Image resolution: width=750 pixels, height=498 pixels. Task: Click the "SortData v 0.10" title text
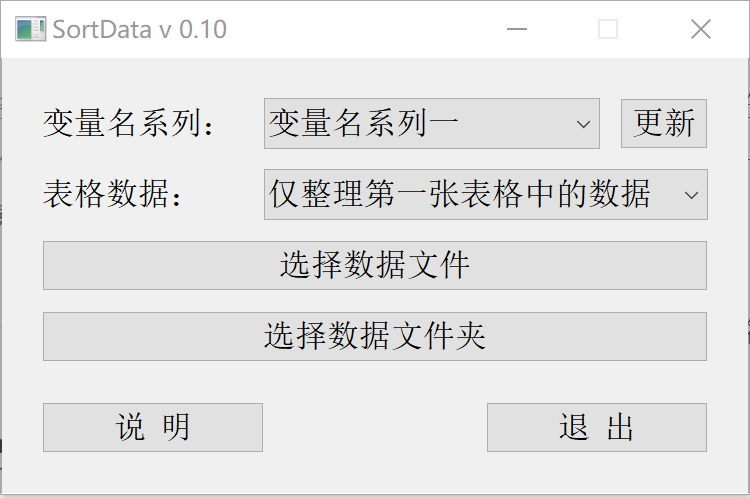pos(140,30)
